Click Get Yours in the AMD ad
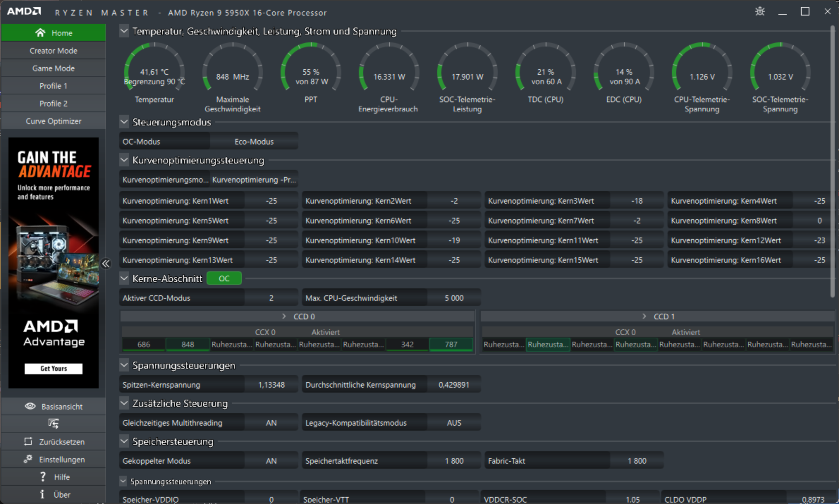The height and width of the screenshot is (504, 839). pos(53,368)
